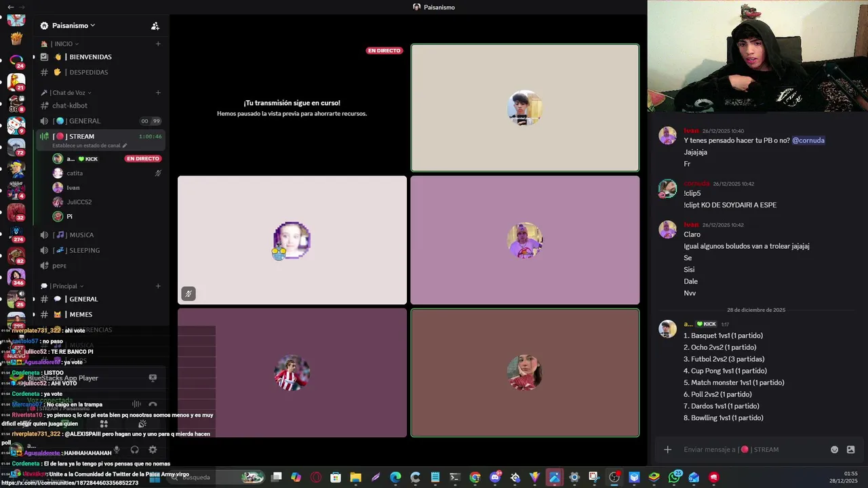Open Ivan's avatar on 10:40 message
The height and width of the screenshot is (488, 868).
pos(668,136)
